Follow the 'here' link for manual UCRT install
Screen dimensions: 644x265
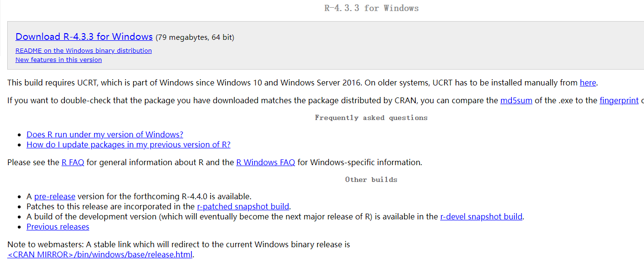click(588, 83)
